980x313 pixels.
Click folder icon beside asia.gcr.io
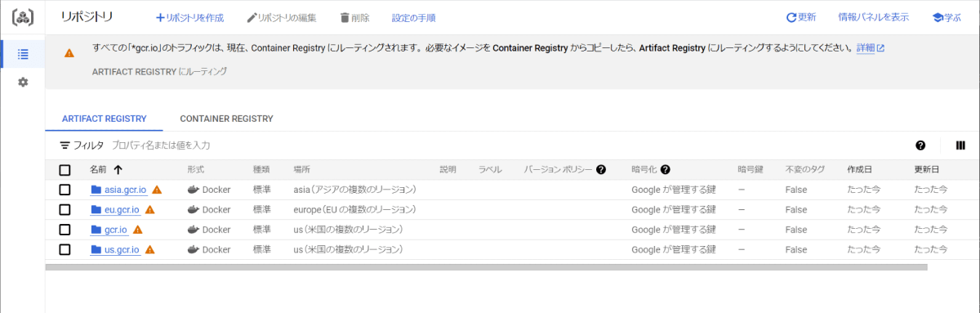96,190
